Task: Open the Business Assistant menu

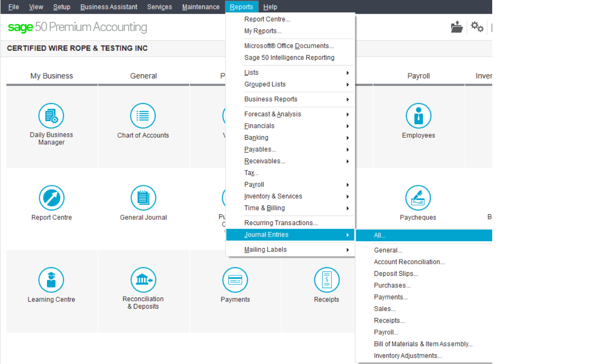Action: [109, 7]
